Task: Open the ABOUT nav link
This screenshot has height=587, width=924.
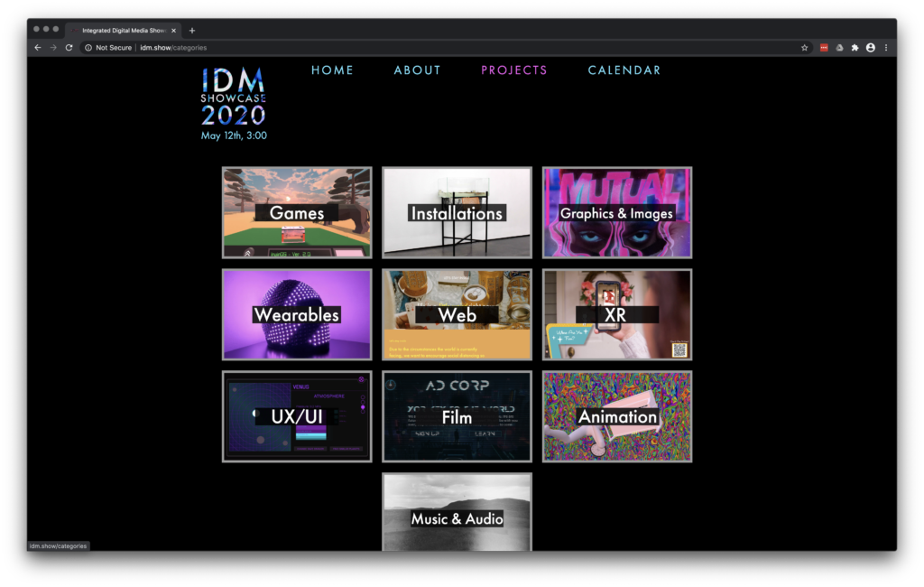Action: point(417,70)
